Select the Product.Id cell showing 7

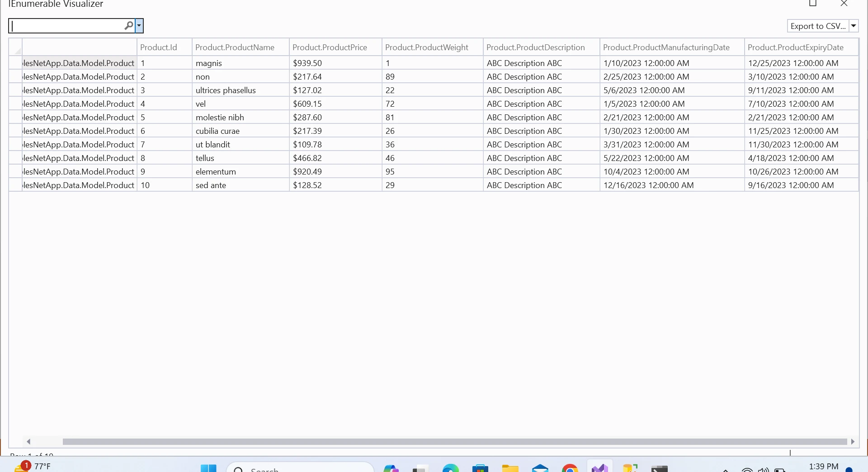tap(165, 144)
